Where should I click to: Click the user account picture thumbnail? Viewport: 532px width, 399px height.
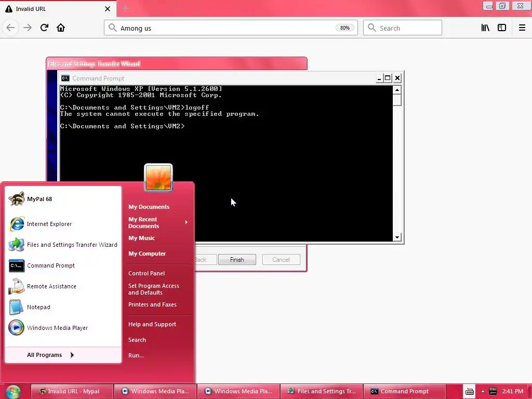tap(158, 178)
